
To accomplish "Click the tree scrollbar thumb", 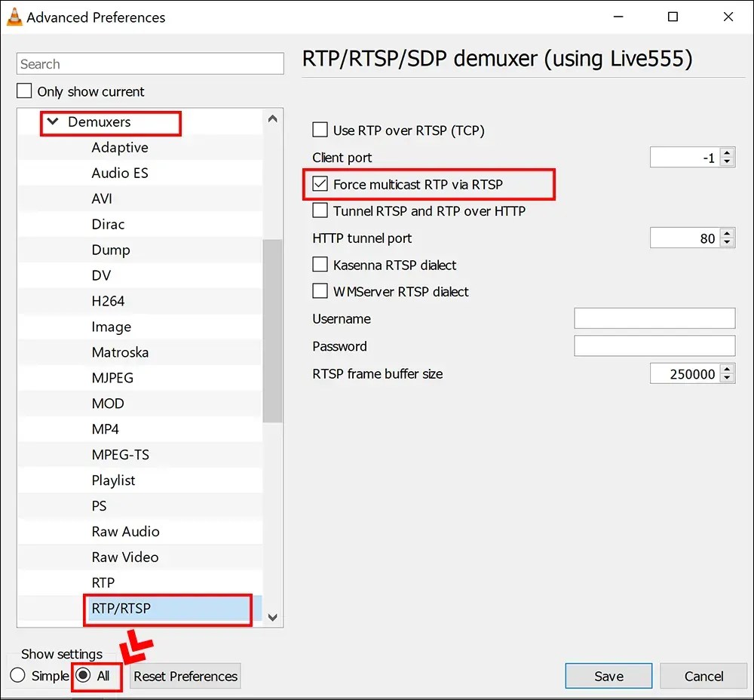I will pyautogui.click(x=273, y=330).
